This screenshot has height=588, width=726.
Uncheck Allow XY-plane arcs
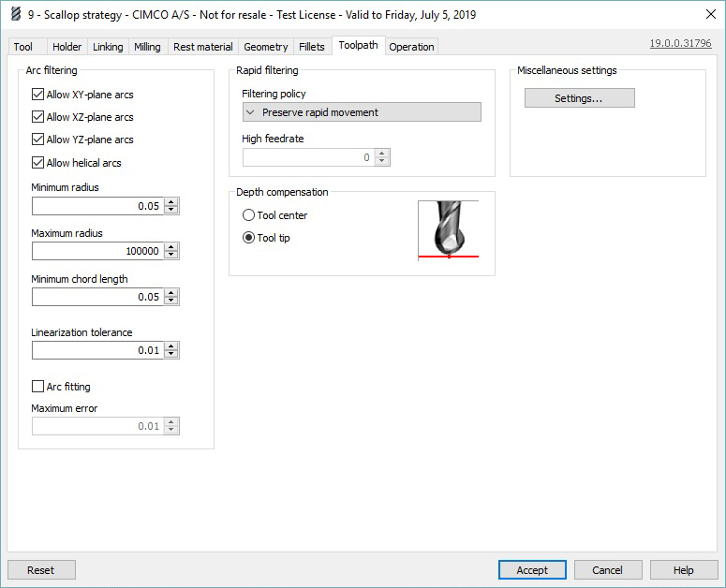click(37, 95)
